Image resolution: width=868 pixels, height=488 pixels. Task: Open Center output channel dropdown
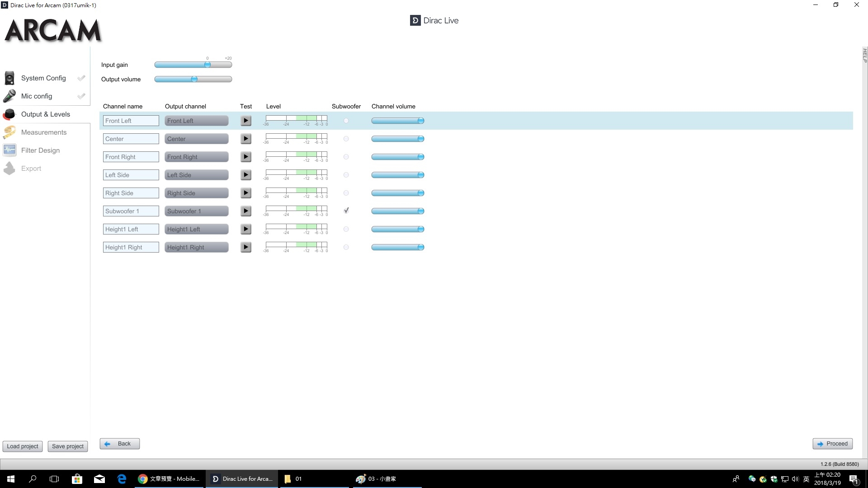click(x=196, y=139)
